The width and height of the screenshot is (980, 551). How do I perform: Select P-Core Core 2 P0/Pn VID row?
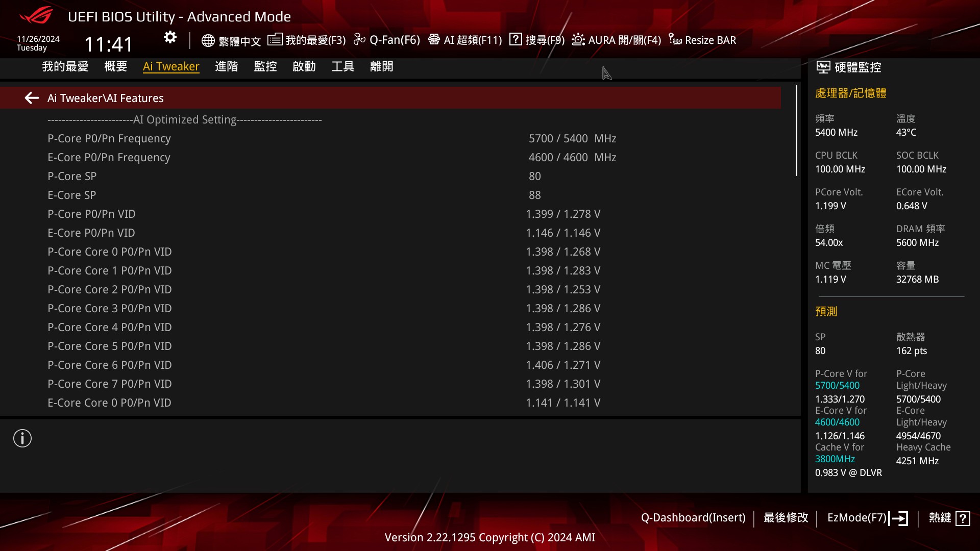click(x=390, y=289)
